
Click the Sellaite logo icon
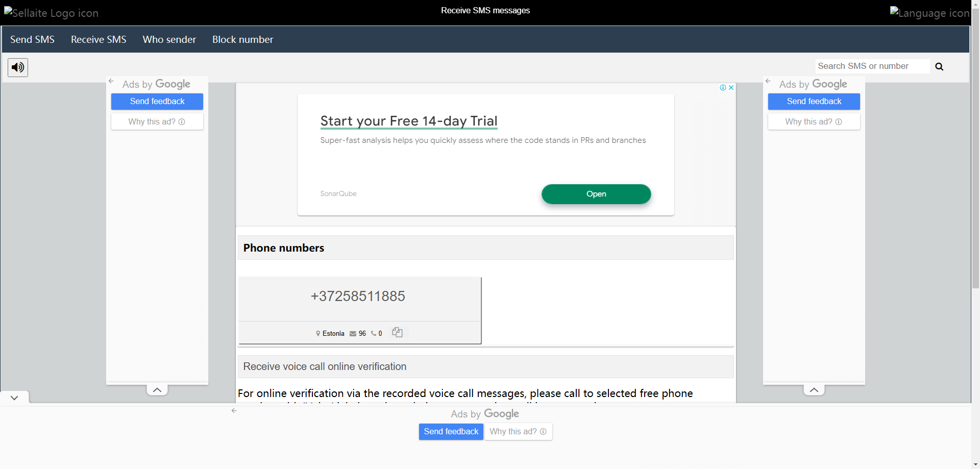click(51, 13)
